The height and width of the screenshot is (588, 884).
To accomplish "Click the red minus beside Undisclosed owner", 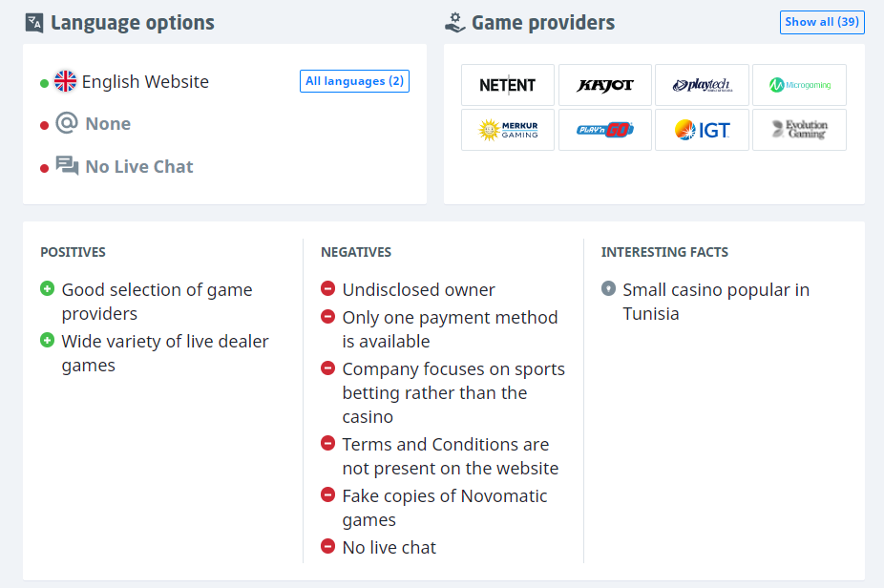I will pyautogui.click(x=327, y=288).
